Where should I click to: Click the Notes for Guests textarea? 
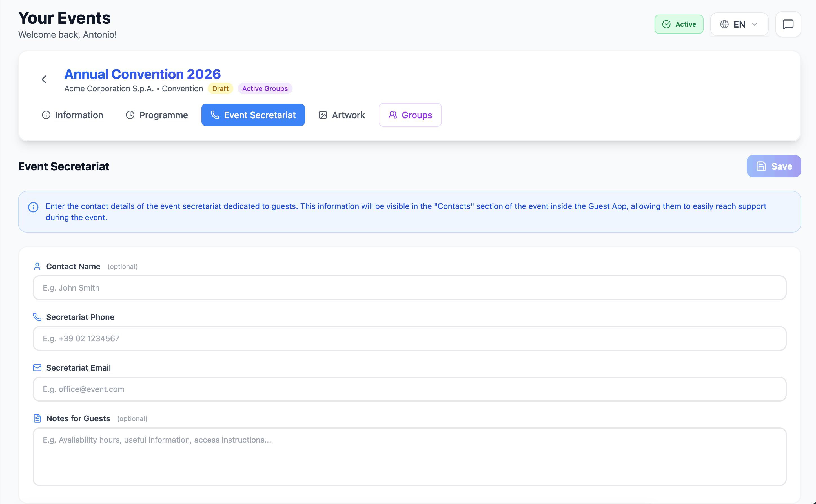pyautogui.click(x=409, y=457)
